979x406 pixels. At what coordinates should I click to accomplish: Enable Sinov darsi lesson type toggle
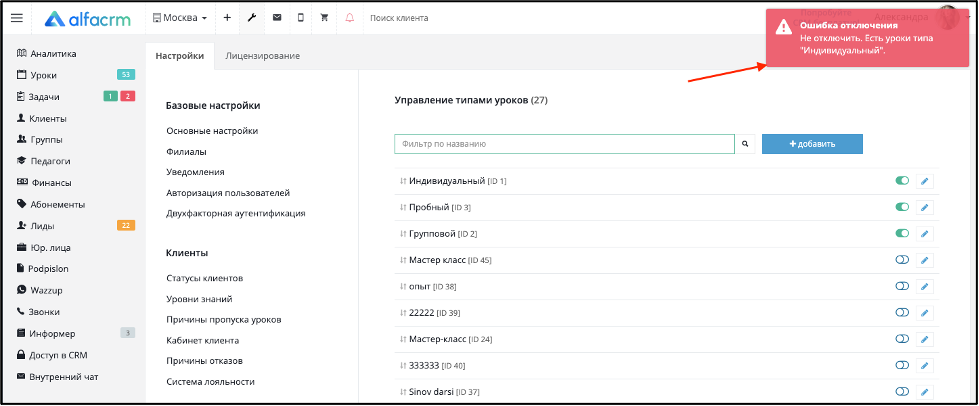(x=902, y=392)
